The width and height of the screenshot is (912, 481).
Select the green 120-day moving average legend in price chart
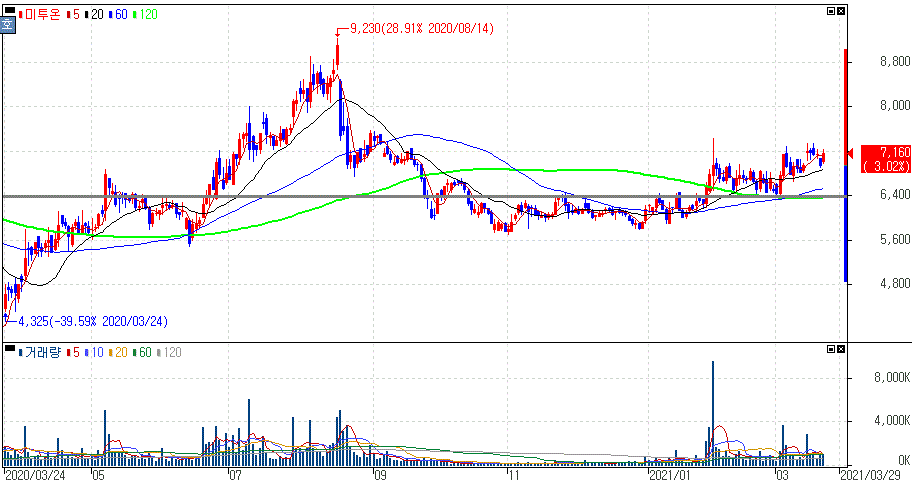[x=145, y=15]
